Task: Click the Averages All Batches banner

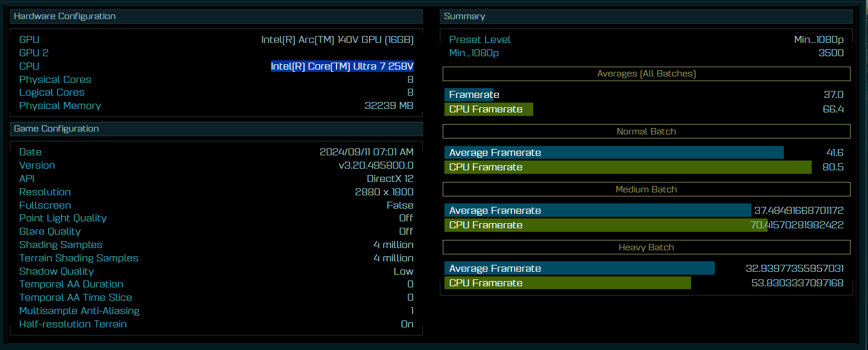Action: tap(646, 74)
